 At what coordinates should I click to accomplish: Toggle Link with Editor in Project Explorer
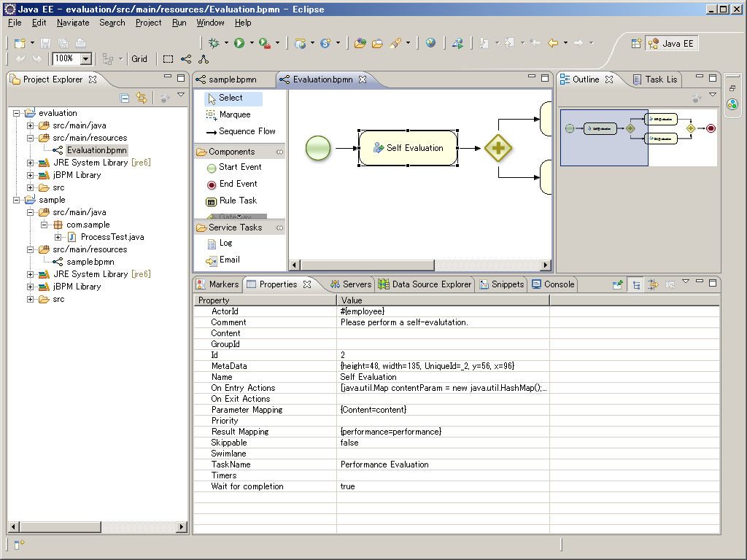tap(142, 98)
